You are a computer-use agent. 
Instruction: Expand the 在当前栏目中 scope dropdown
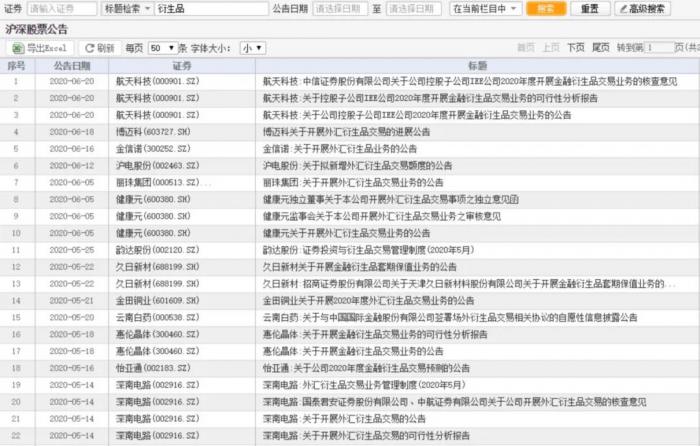click(x=485, y=8)
